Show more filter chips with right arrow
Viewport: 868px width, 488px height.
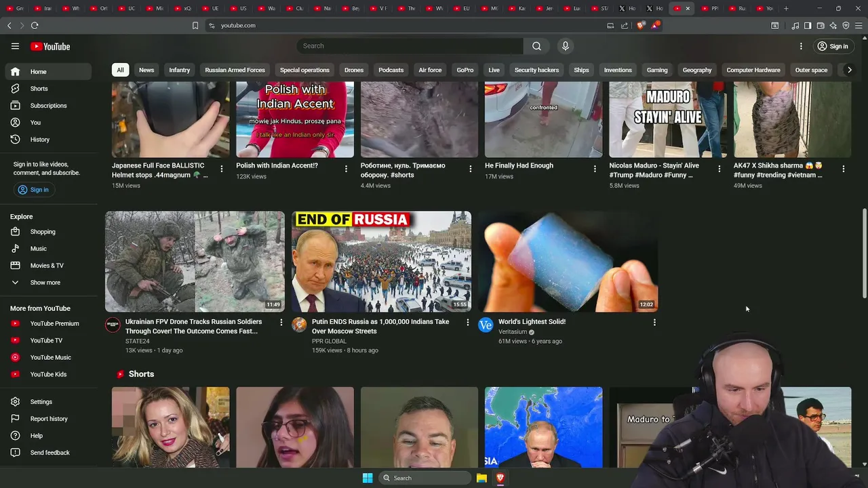[849, 70]
